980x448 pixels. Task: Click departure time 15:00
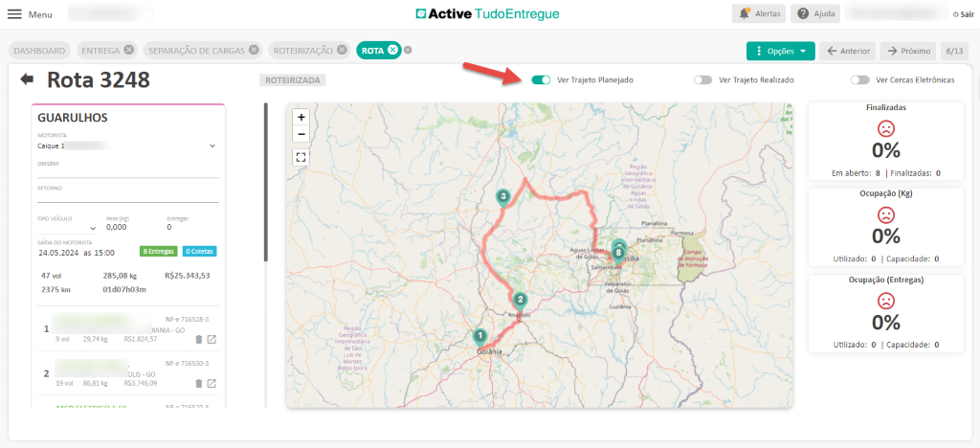pyautogui.click(x=104, y=253)
